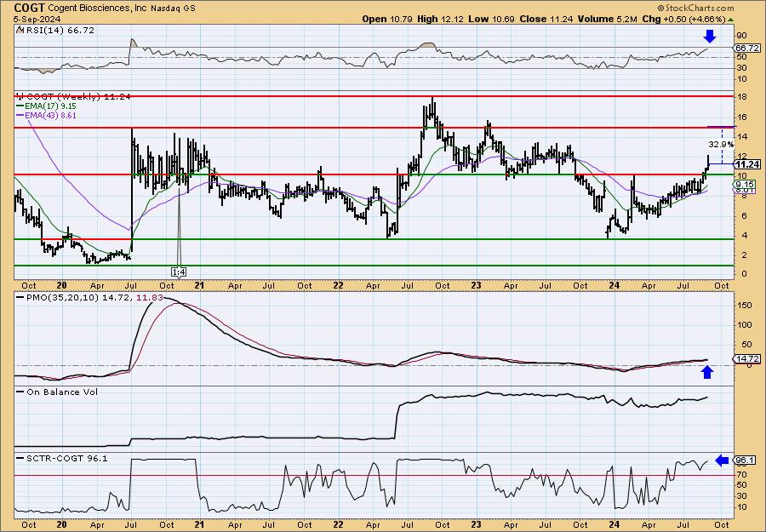The width and height of the screenshot is (766, 532).
Task: Click the purple line swatch beside EMA(43)
Action: [22, 115]
